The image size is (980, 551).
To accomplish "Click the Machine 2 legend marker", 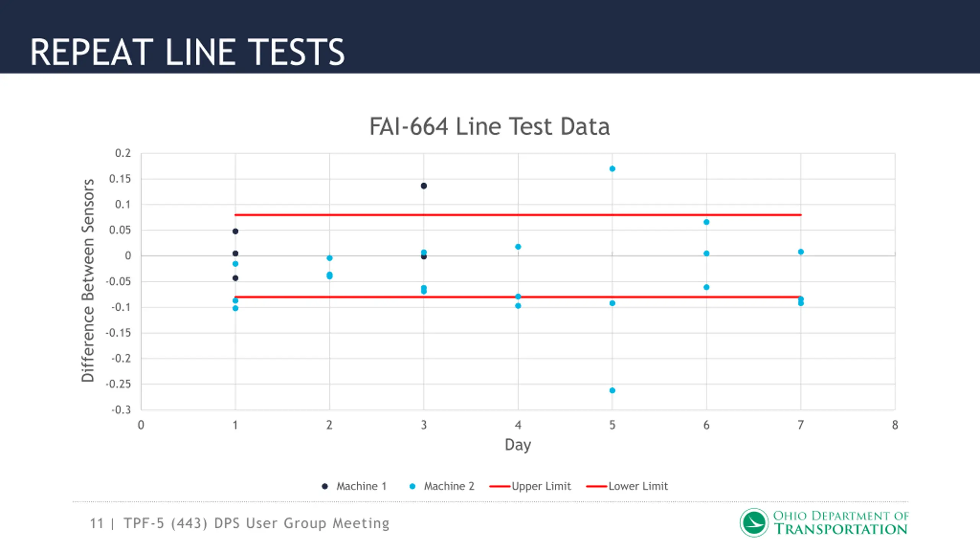I will 412,486.
